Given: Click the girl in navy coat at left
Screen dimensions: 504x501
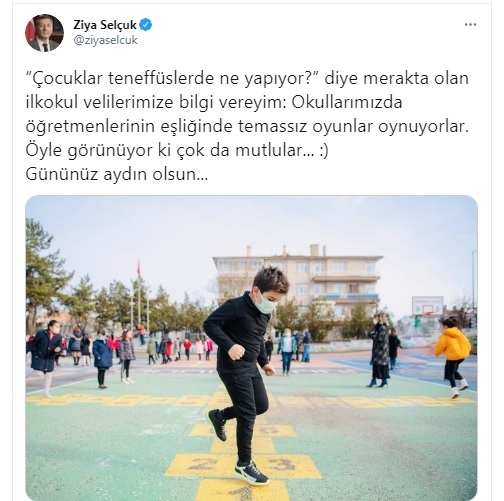Looking at the screenshot, I should click(x=46, y=357).
